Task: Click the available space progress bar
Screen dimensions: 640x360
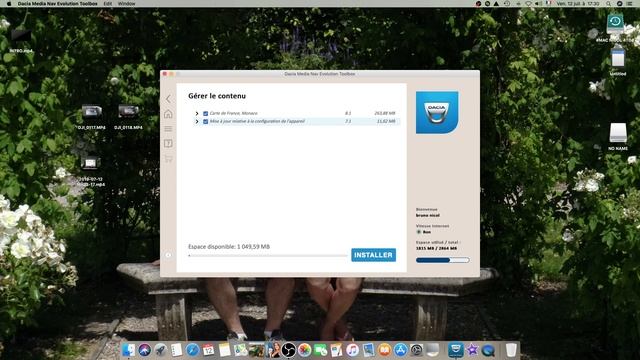Action: [268, 256]
